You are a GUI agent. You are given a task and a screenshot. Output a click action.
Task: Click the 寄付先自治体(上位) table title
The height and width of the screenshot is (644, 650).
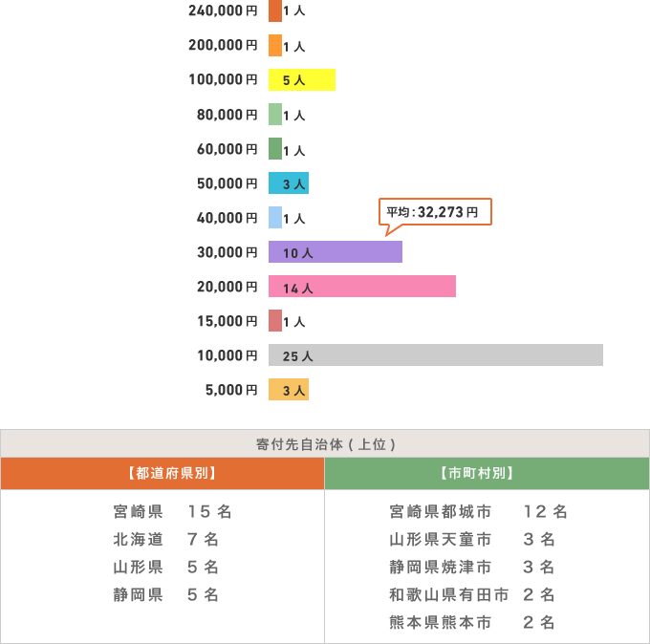coord(325,444)
